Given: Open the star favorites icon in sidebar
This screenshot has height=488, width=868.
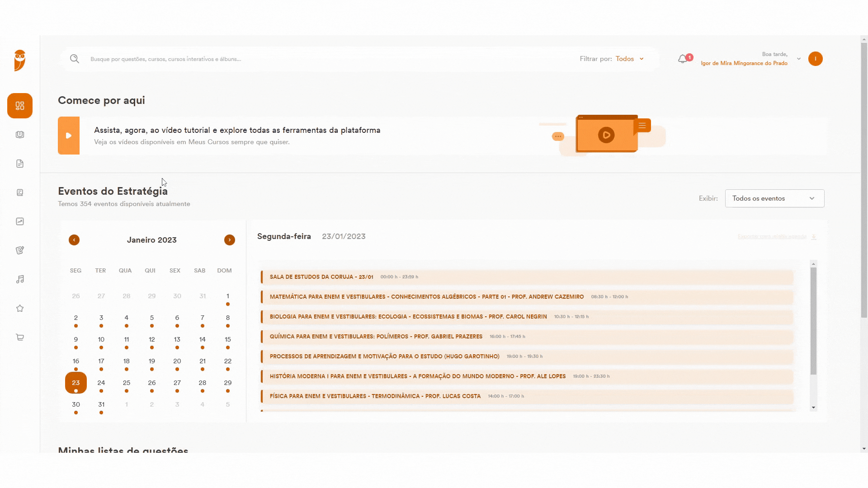Looking at the screenshot, I should coord(20,308).
